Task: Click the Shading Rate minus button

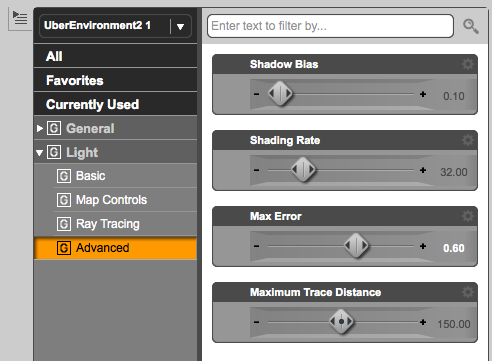Action: point(256,170)
